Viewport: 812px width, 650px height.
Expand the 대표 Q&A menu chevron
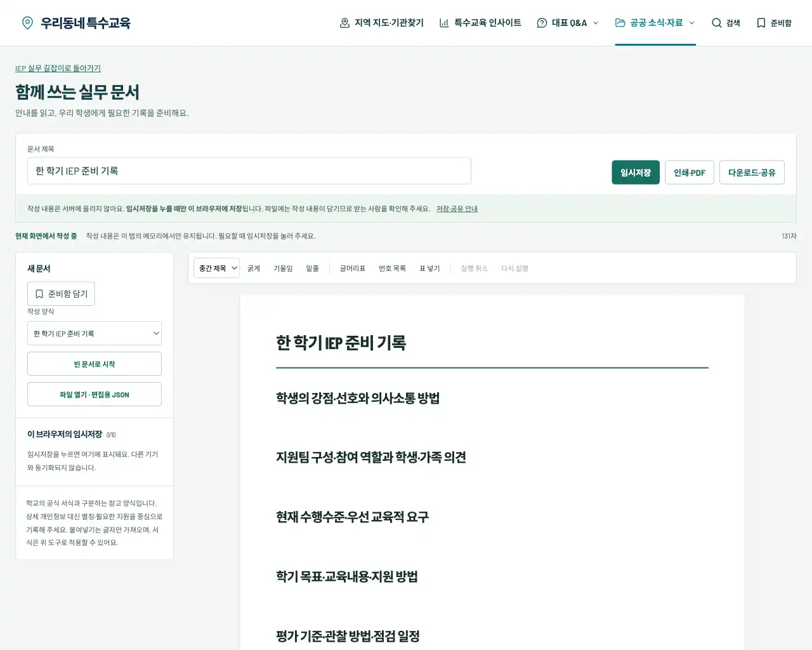(596, 23)
